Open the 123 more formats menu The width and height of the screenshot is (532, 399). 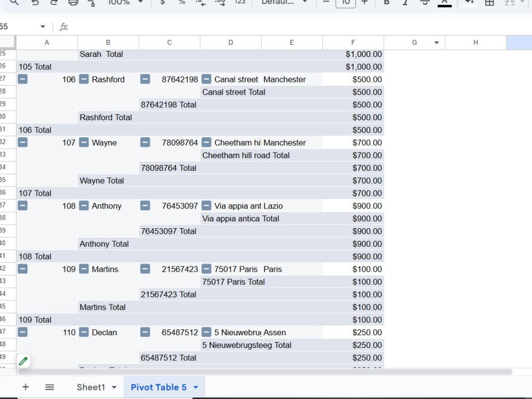[240, 2]
